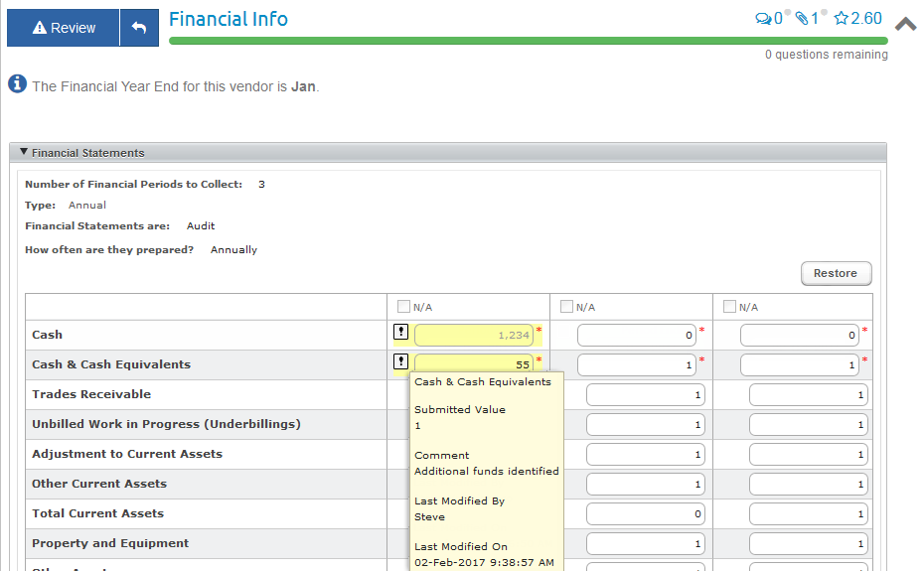Screen dimensions: 924x571
Task: Click the undo back arrow button
Action: click(x=139, y=28)
